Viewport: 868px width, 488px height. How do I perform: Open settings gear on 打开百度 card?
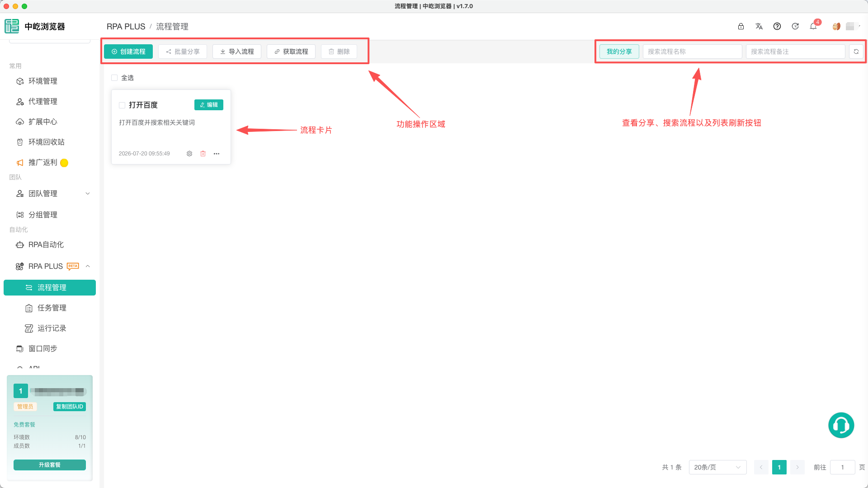(189, 154)
